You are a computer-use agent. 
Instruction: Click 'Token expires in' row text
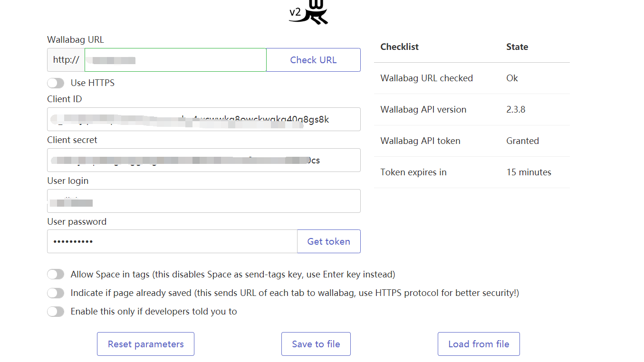(x=413, y=172)
